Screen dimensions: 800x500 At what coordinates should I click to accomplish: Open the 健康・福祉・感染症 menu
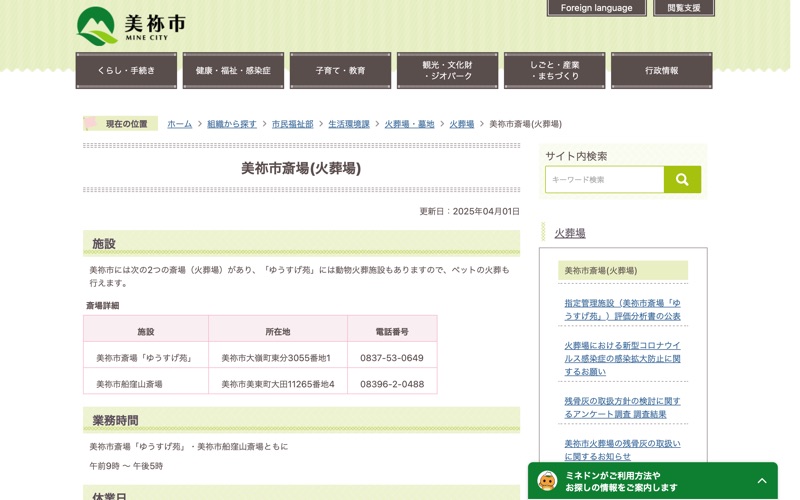pyautogui.click(x=233, y=70)
